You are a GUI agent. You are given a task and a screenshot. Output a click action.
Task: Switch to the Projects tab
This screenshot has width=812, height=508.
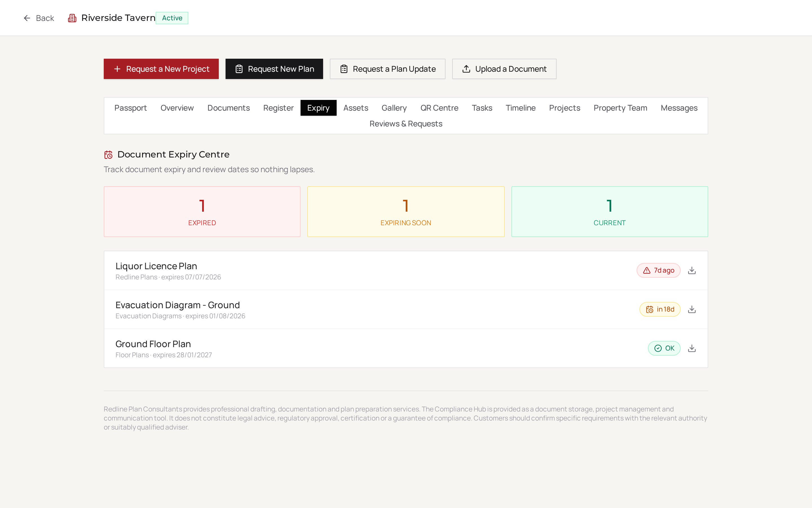564,108
